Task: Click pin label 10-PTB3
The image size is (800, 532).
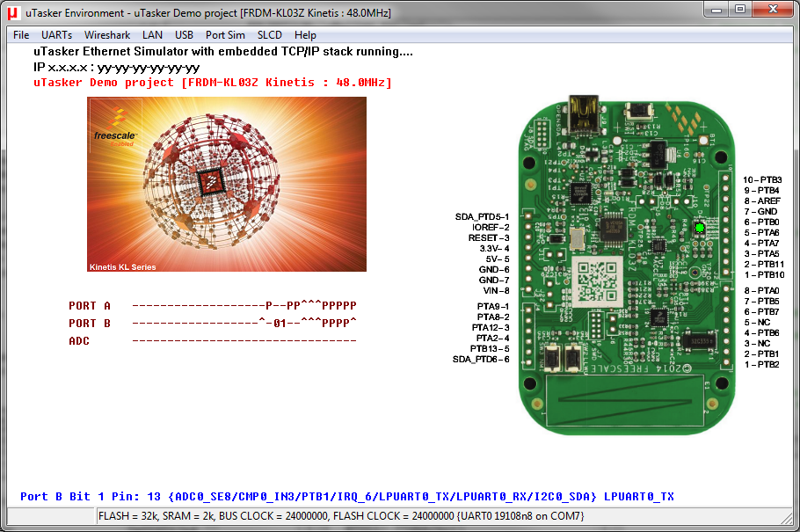Action: [762, 179]
